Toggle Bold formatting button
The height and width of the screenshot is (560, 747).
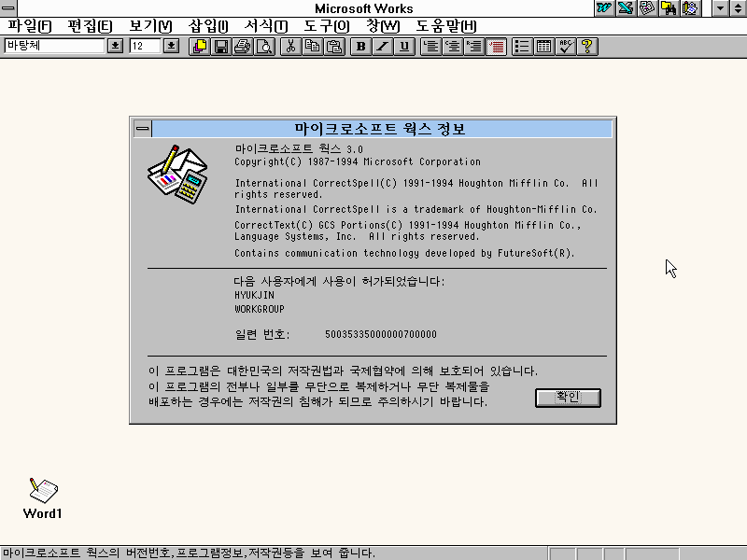(x=360, y=46)
